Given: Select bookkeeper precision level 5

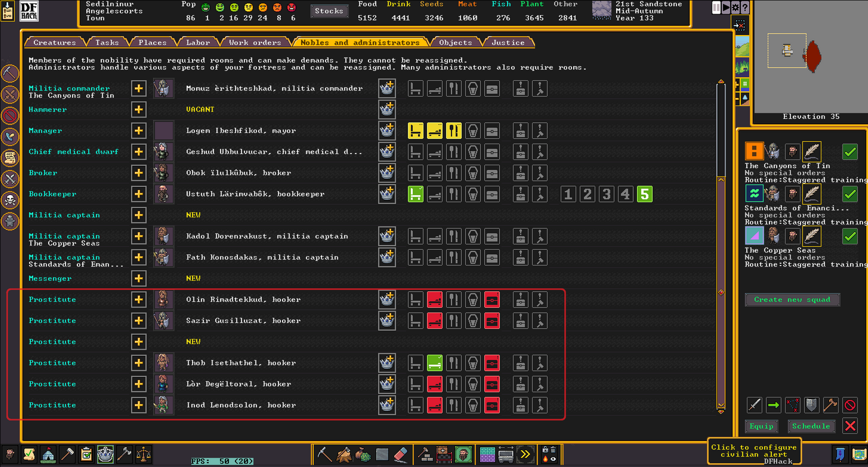Looking at the screenshot, I should (645, 194).
